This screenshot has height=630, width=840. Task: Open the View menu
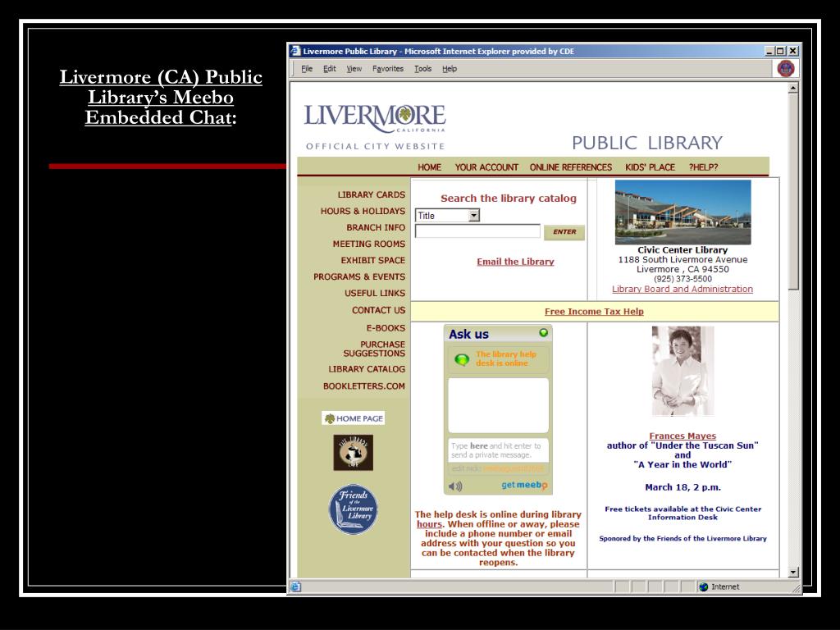coord(354,69)
